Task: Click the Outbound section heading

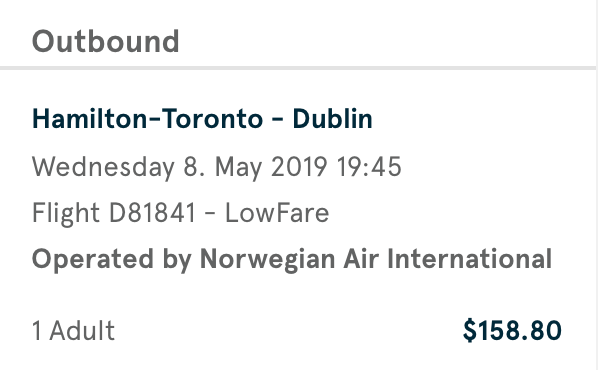Action: (x=105, y=41)
